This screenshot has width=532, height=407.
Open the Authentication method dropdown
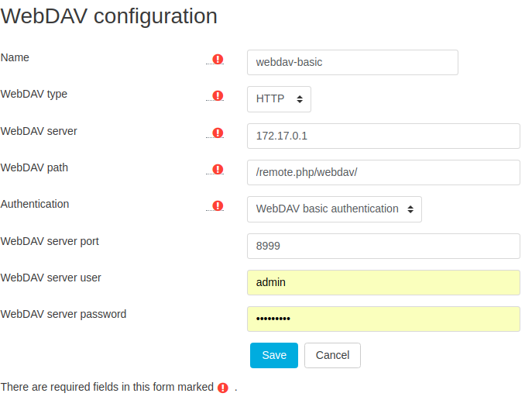pyautogui.click(x=335, y=209)
